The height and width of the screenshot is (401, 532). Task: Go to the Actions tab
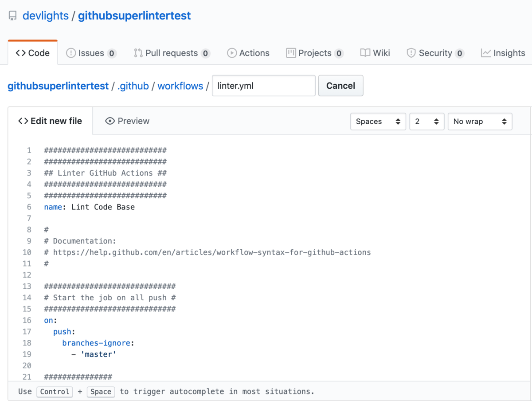(248, 53)
